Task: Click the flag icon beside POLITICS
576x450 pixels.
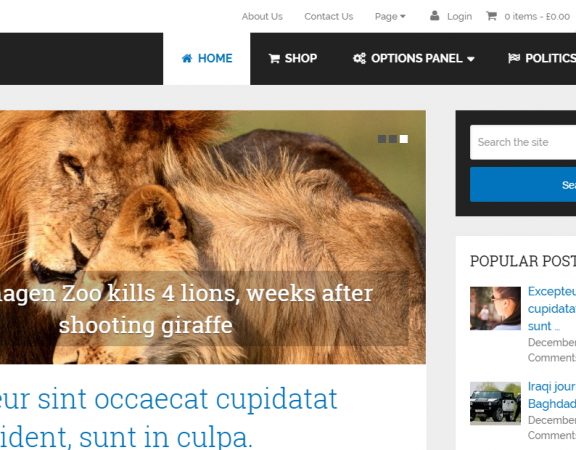Action: click(514, 58)
